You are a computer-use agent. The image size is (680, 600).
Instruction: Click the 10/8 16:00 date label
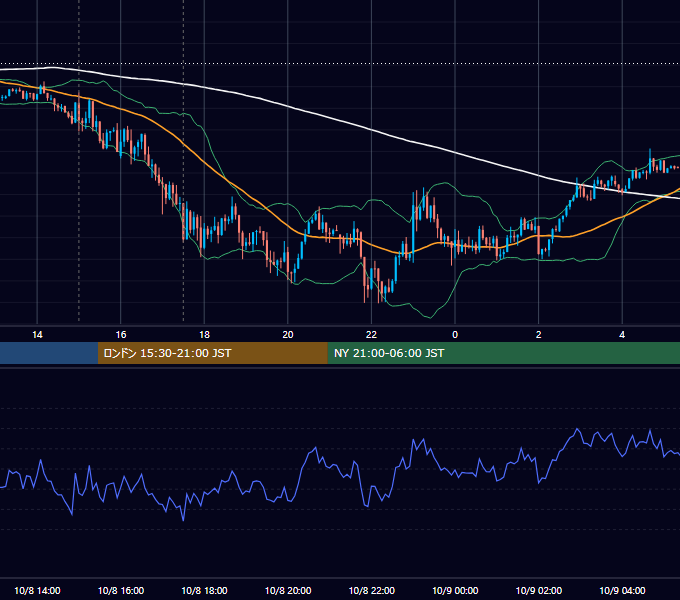pyautogui.click(x=121, y=590)
